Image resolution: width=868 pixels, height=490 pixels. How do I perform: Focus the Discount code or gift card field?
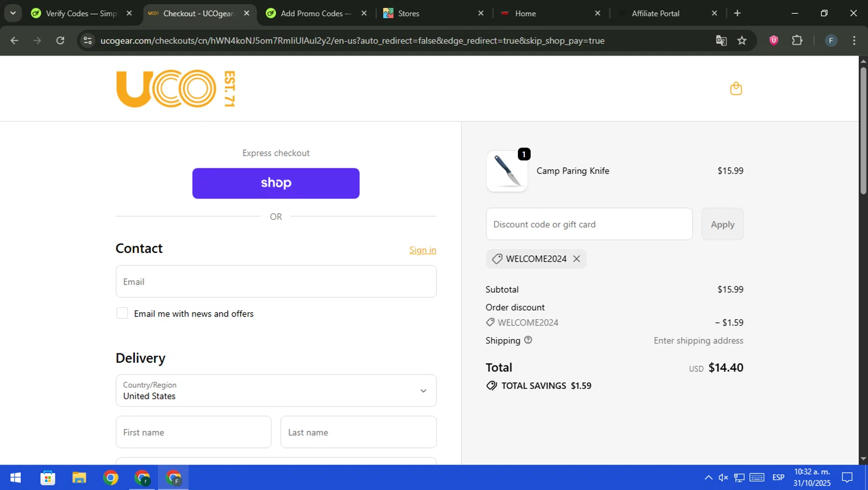589,224
